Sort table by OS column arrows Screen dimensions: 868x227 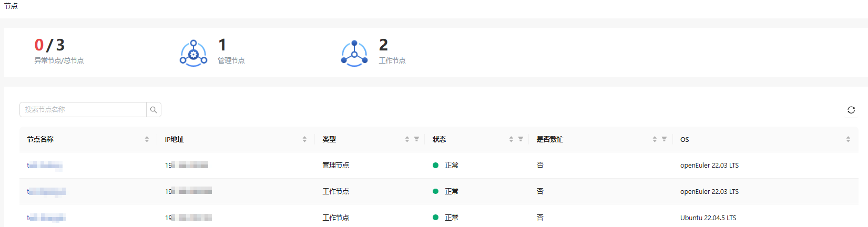coord(847,139)
